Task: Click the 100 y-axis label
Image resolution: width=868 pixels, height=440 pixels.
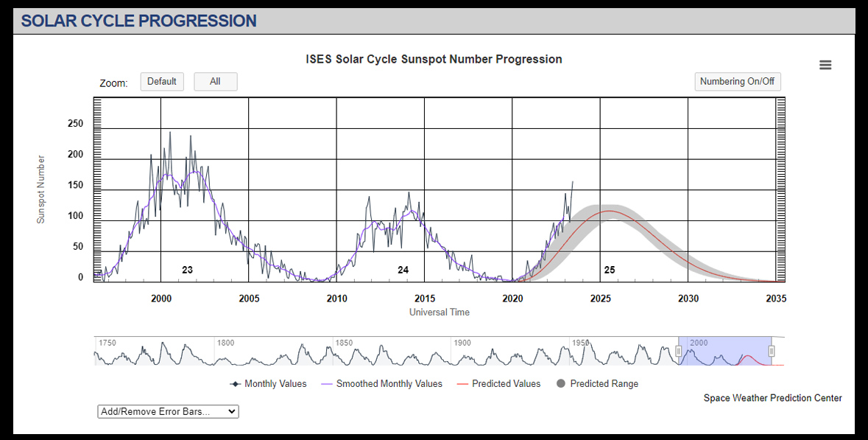Action: (x=76, y=216)
